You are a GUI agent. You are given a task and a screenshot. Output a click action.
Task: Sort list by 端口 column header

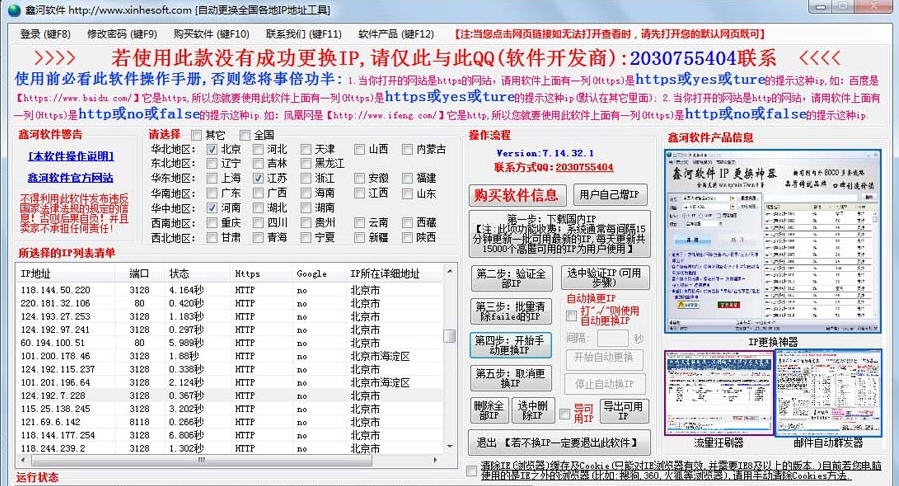139,274
